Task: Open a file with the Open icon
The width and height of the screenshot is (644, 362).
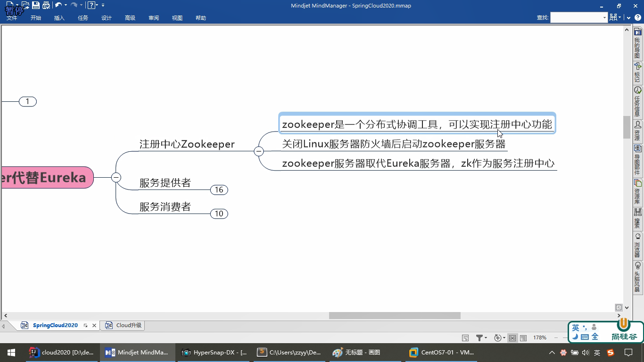Action: (x=25, y=5)
